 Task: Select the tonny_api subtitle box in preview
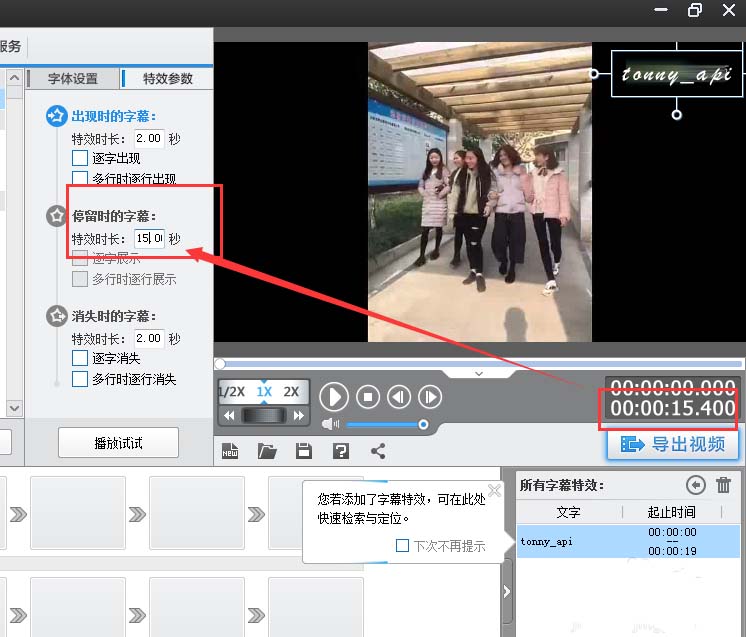click(676, 73)
